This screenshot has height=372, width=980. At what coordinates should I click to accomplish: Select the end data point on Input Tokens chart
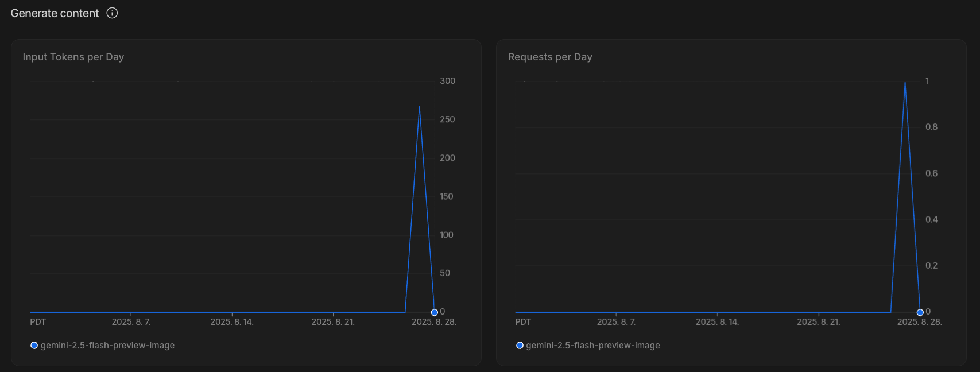[434, 312]
